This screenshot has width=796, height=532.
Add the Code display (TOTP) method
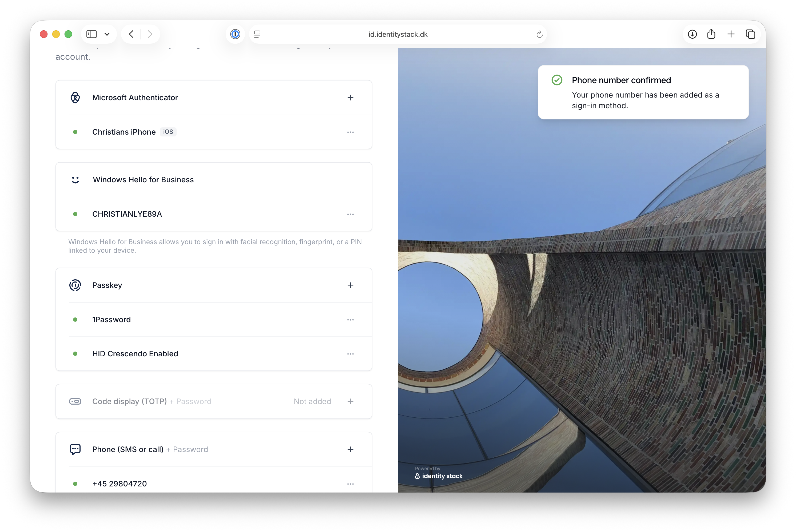[x=351, y=401]
